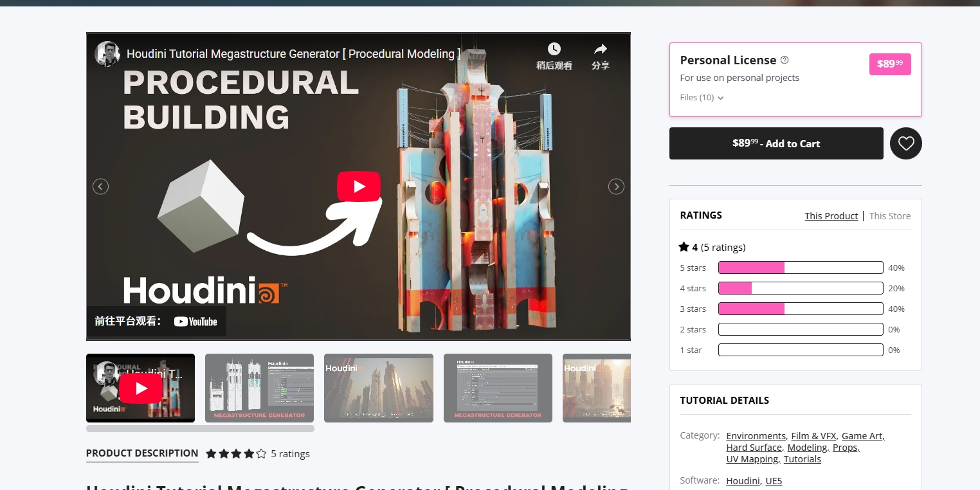This screenshot has width=980, height=490.
Task: Open the video title link in the player
Action: (x=293, y=54)
